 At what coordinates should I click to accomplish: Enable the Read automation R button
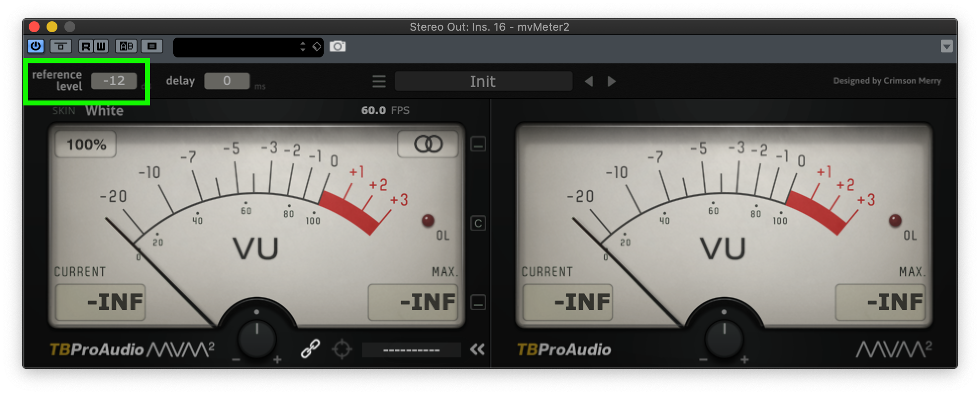[x=86, y=47]
